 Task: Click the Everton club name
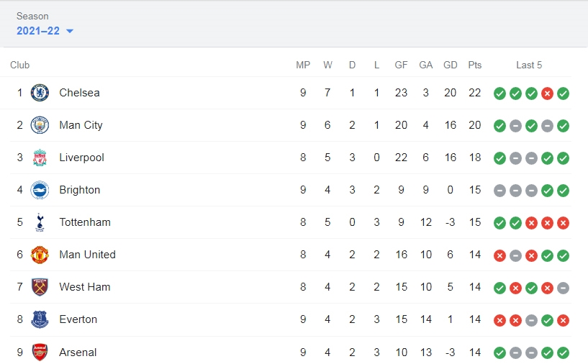[78, 319]
